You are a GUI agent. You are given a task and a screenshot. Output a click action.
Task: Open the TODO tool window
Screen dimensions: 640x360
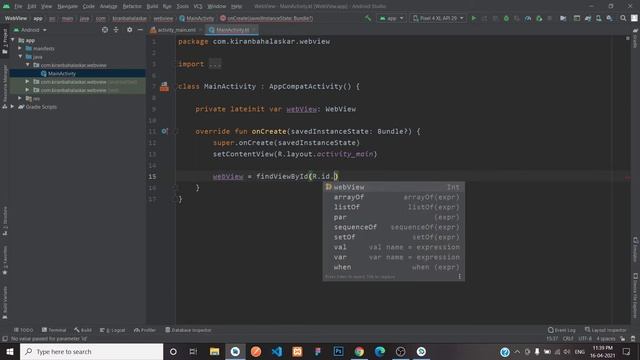[x=23, y=330]
